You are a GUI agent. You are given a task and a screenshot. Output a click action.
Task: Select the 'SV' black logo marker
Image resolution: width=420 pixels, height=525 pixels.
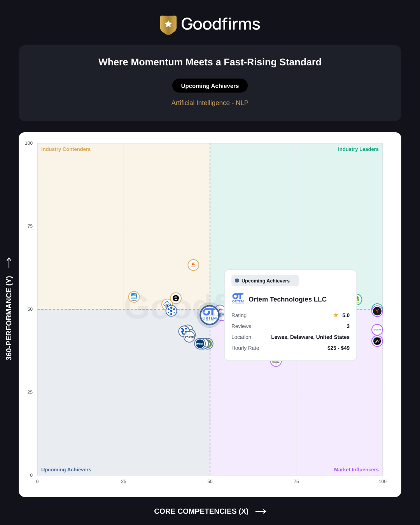tap(377, 341)
